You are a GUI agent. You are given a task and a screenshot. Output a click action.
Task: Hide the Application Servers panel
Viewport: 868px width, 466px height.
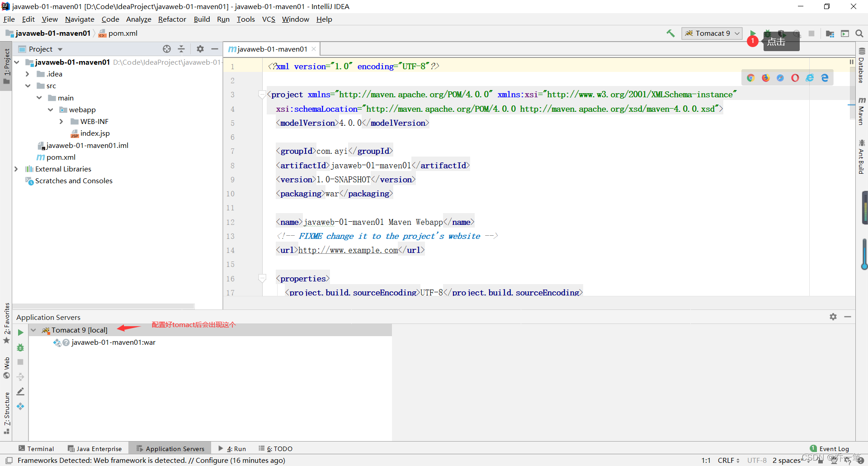pyautogui.click(x=848, y=317)
